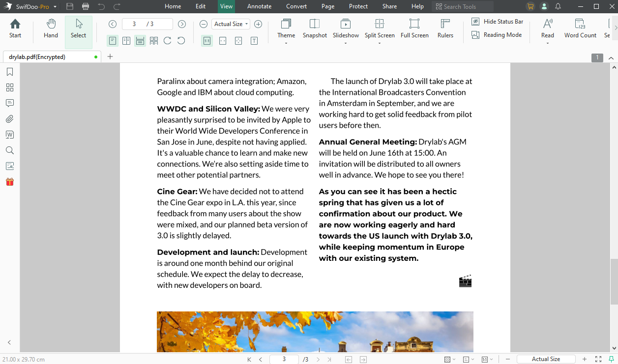
Task: Take a Snapshot of the page
Action: pyautogui.click(x=315, y=28)
